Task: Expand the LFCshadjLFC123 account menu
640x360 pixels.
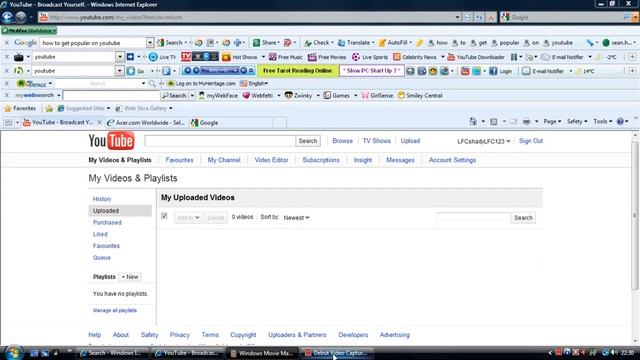Action: coord(484,141)
